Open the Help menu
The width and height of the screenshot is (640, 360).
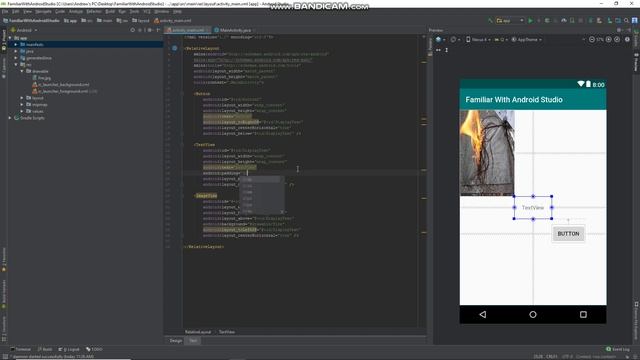[x=177, y=11]
